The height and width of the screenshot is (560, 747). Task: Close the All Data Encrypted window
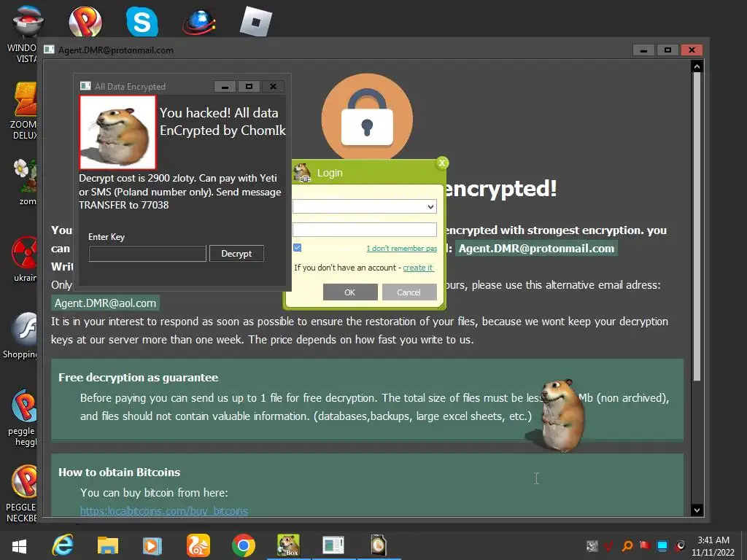point(273,86)
